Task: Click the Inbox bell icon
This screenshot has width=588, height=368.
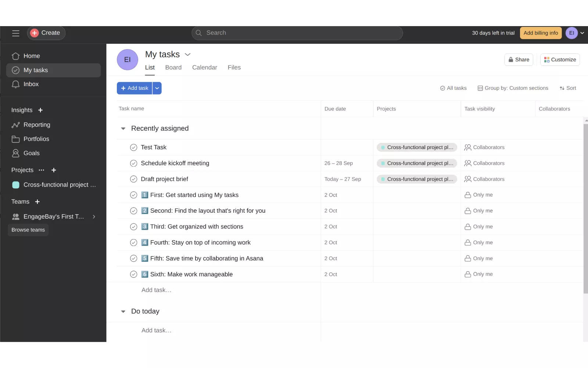Action: point(15,84)
